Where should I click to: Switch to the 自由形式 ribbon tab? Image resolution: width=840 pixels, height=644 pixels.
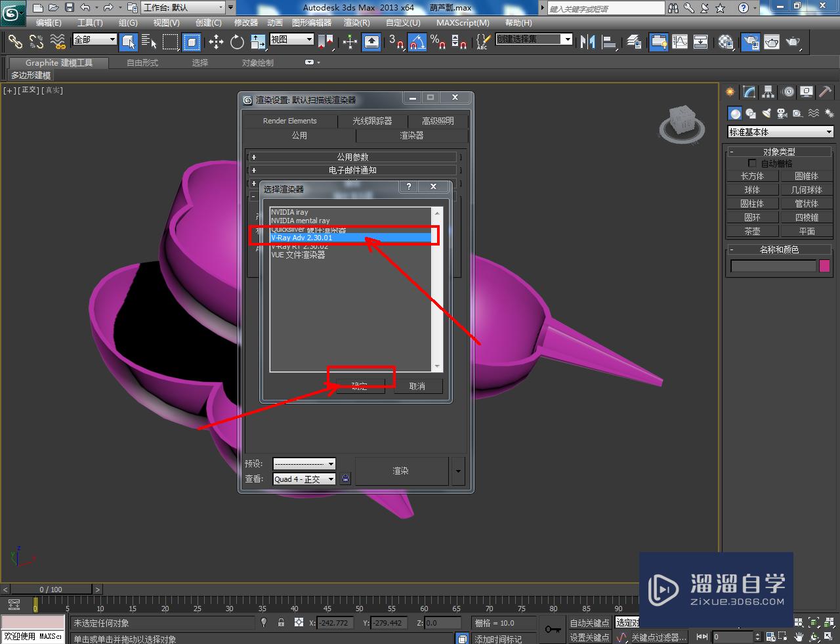click(x=142, y=62)
